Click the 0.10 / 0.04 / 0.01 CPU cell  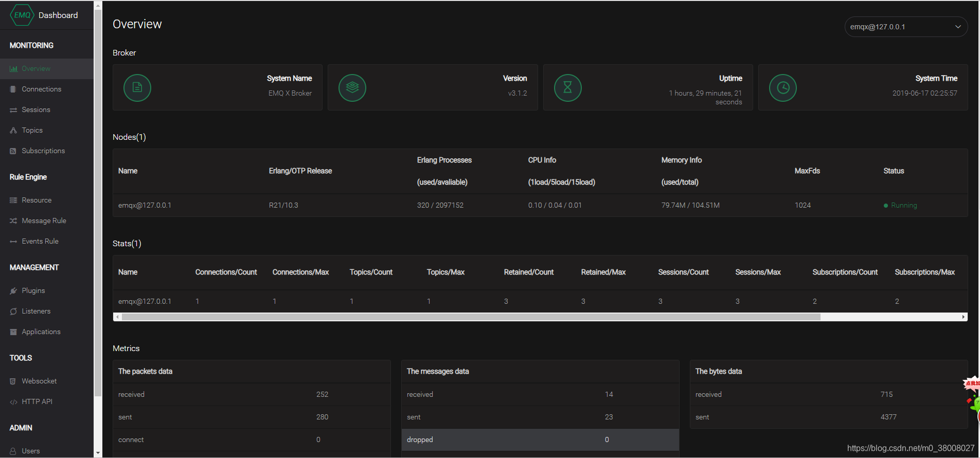click(x=555, y=206)
